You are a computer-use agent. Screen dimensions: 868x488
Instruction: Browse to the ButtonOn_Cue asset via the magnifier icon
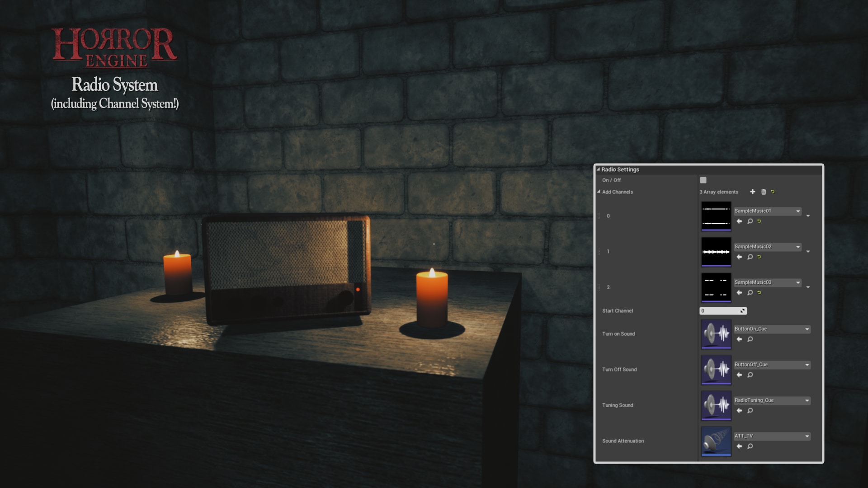tap(750, 339)
